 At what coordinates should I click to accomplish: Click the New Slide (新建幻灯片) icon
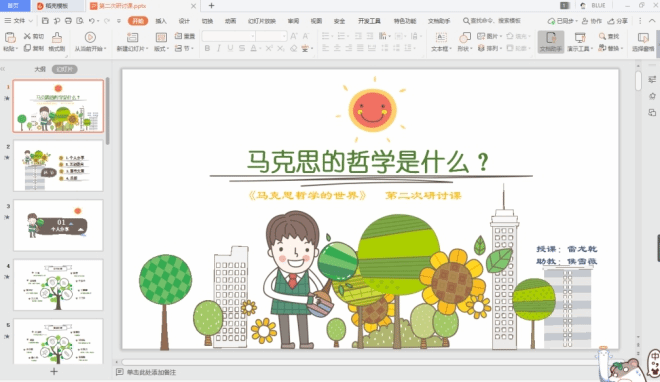click(x=132, y=37)
